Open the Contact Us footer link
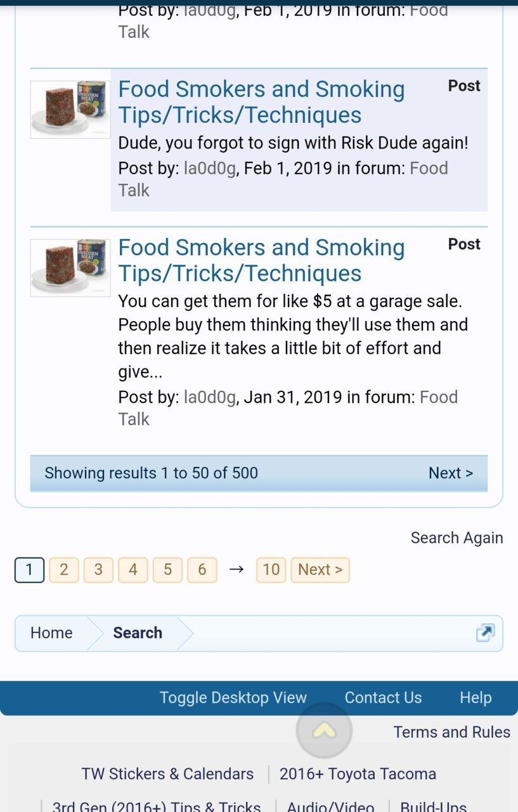The width and height of the screenshot is (518, 812). click(x=383, y=698)
